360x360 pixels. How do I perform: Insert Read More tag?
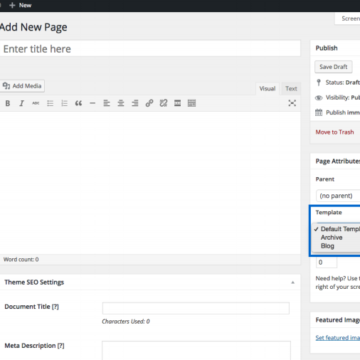click(x=177, y=103)
